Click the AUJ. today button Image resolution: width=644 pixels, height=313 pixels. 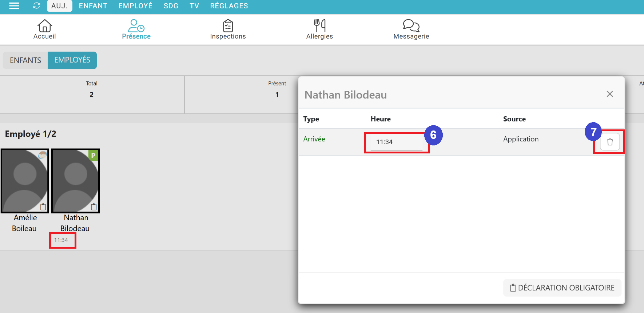(x=59, y=6)
